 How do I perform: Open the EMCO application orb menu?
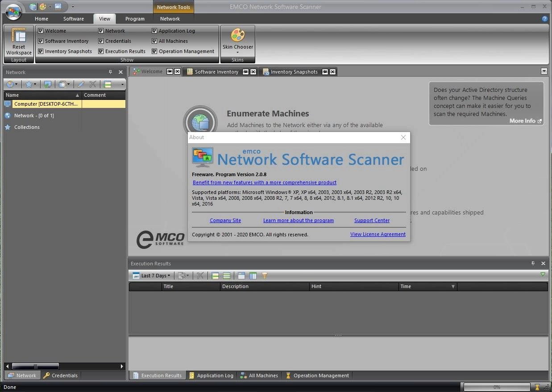14,12
